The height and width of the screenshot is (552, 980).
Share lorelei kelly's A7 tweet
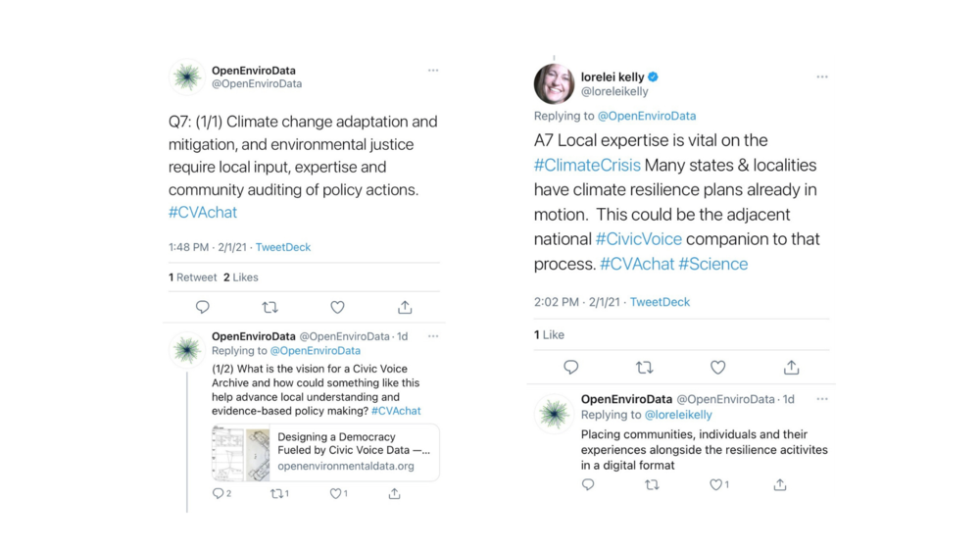[x=791, y=368]
